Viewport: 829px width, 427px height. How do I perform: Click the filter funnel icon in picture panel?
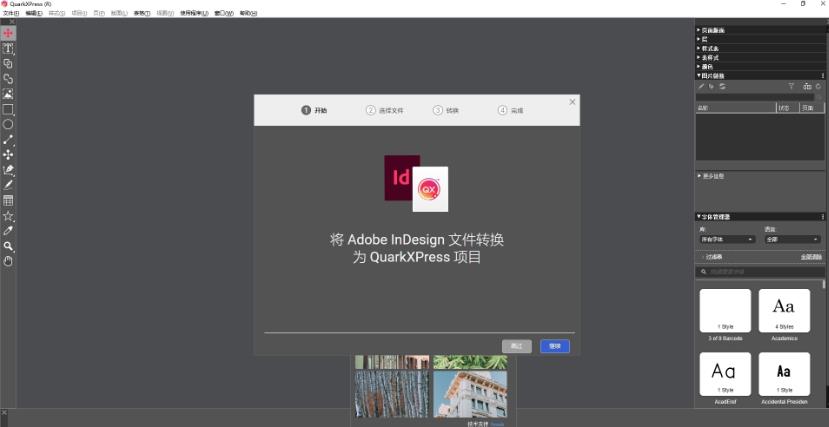point(791,86)
